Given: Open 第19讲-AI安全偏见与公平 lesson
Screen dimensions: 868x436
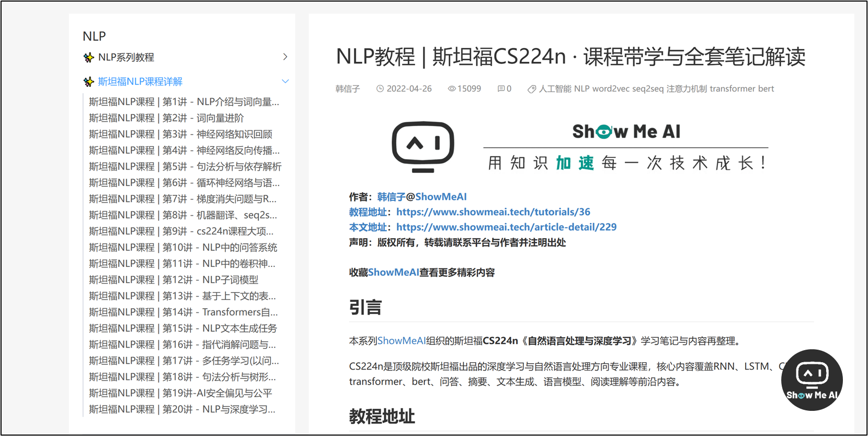Looking at the screenshot, I should [x=180, y=394].
